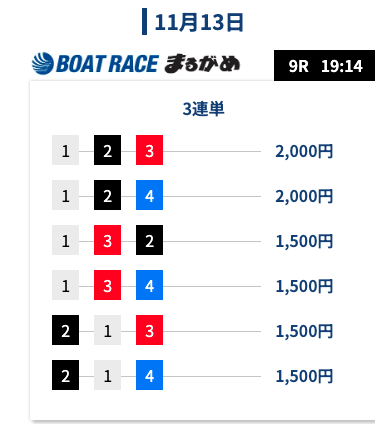Screen dimensions: 375x424
Task: Click blue boat 4 in 2-1-4 row
Action: 149,375
